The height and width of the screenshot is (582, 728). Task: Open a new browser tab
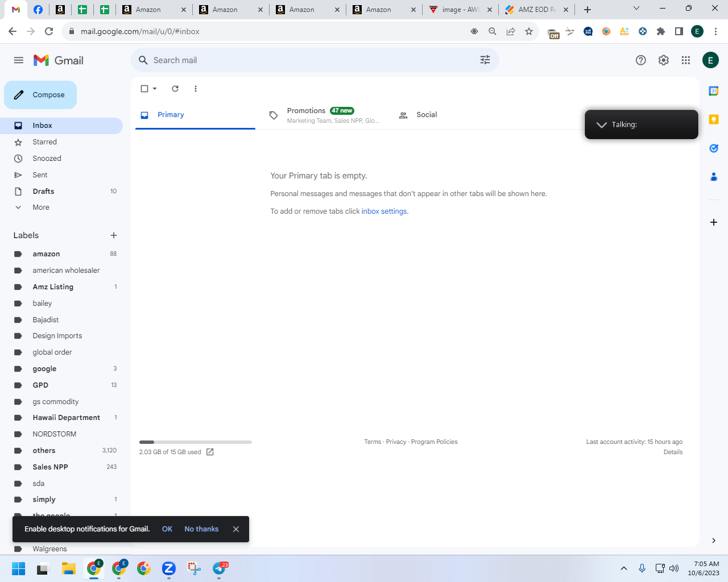(x=588, y=9)
